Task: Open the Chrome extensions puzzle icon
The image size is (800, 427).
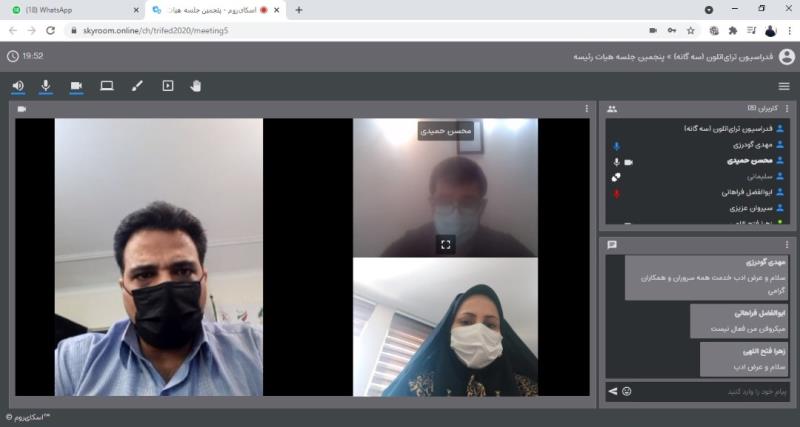Action: [733, 31]
